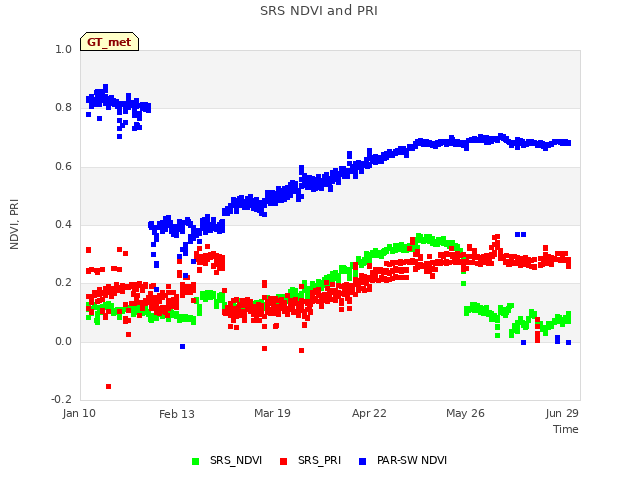
Task: Click the May 26 x-axis tick label
Action: (465, 413)
